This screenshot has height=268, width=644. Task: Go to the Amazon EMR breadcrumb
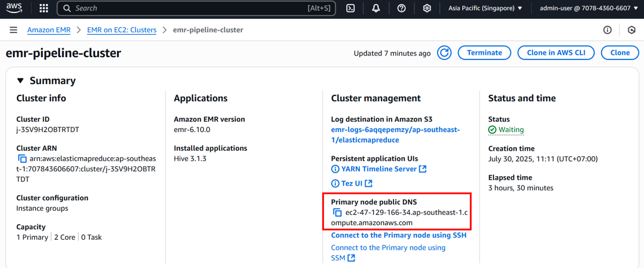click(x=49, y=30)
